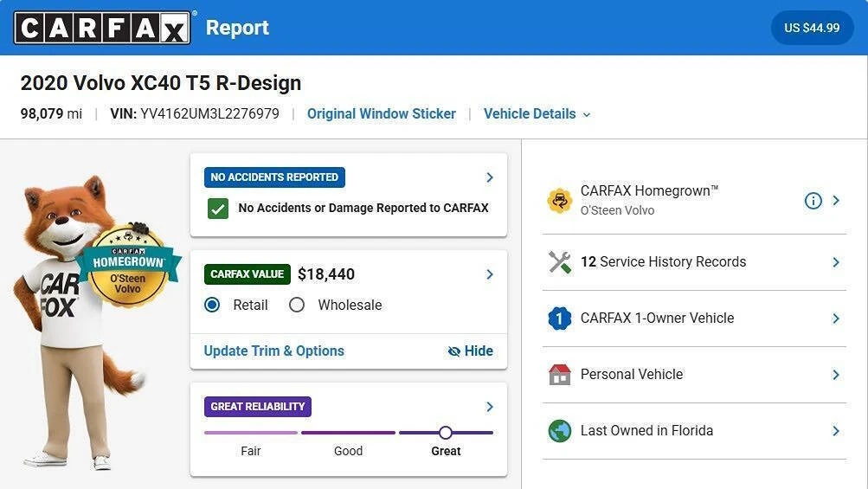Click the NO ACCIDENTS REPORTED badge

(x=274, y=177)
